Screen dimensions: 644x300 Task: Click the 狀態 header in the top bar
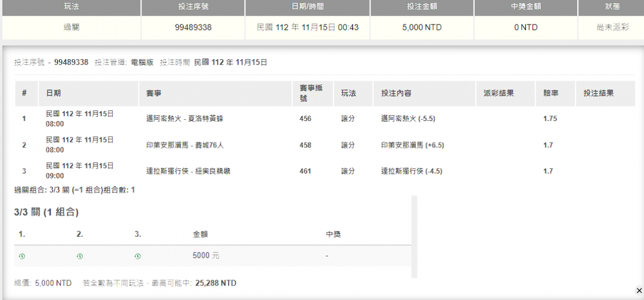[612, 7]
